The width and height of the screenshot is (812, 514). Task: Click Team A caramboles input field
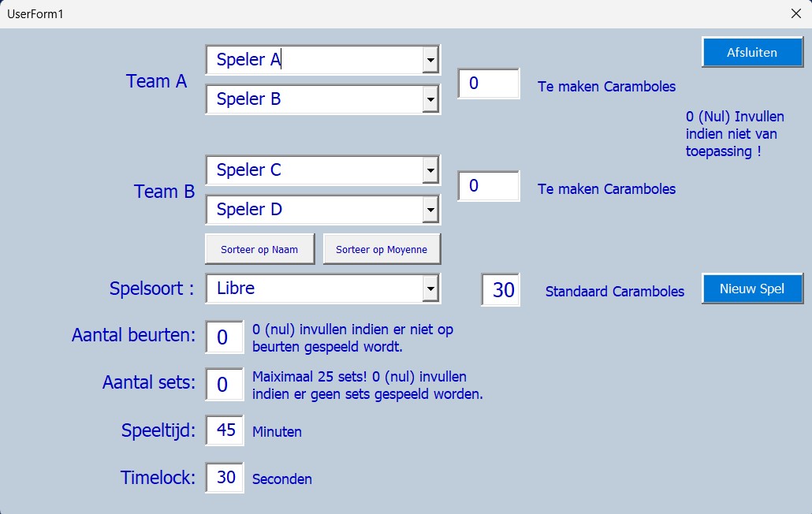[x=489, y=84]
